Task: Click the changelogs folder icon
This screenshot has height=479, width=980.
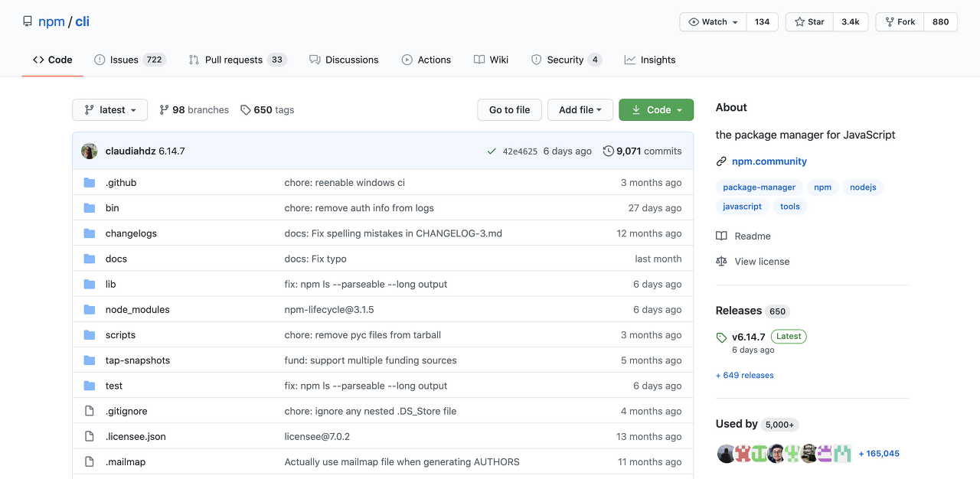Action: (90, 233)
